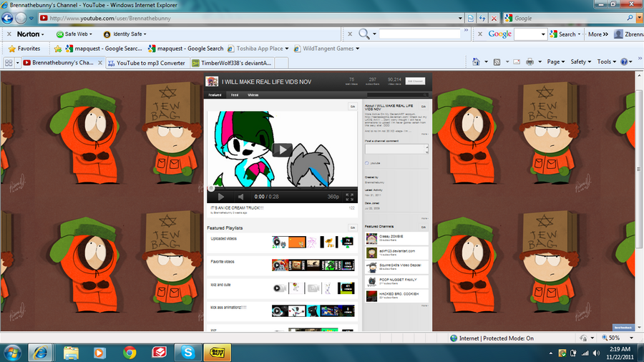Stop loading with the red X icon

click(494, 18)
